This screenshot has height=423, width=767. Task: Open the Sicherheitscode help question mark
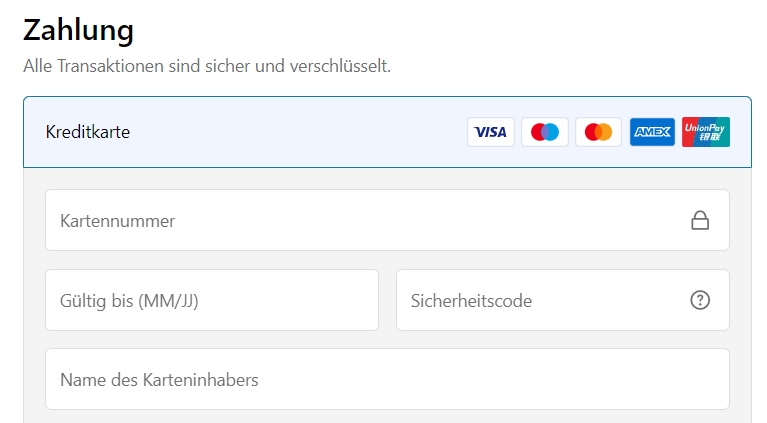700,300
